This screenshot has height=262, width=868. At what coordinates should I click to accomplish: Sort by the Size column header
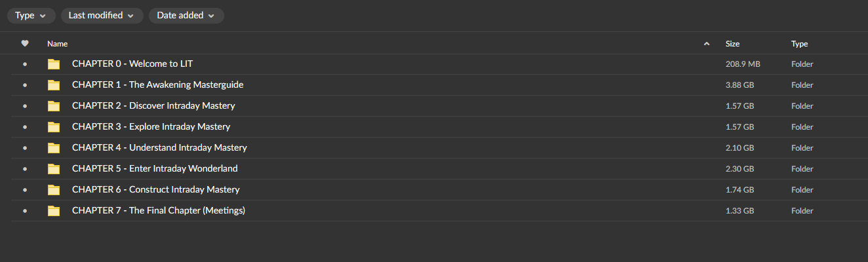pyautogui.click(x=732, y=44)
